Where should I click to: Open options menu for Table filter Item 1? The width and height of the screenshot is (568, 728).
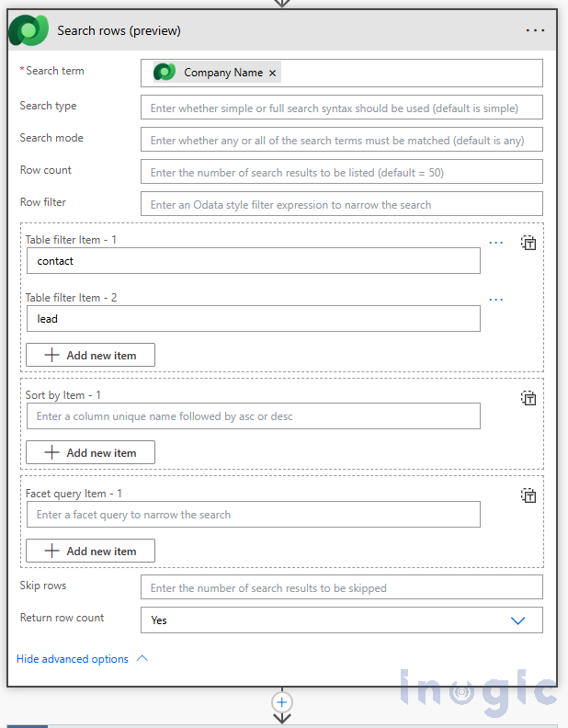496,243
